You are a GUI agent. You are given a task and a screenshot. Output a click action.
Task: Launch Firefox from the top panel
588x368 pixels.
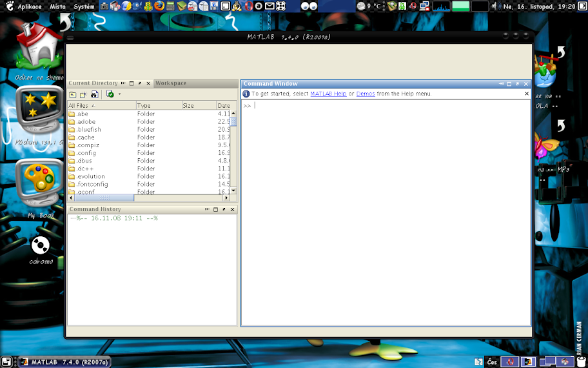coord(159,6)
